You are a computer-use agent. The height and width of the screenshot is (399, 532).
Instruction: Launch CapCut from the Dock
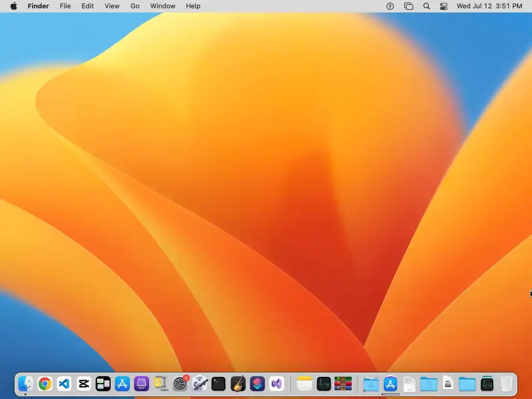pyautogui.click(x=84, y=384)
